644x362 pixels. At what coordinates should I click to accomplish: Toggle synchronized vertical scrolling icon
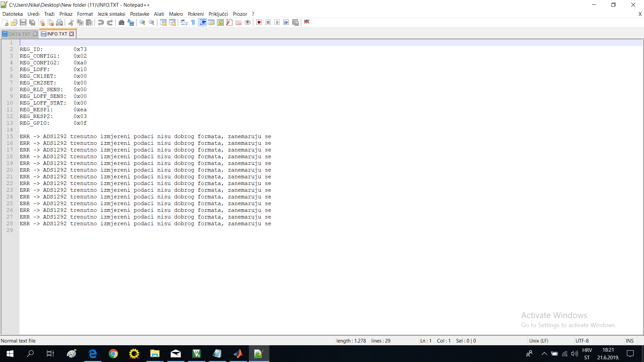click(x=163, y=22)
